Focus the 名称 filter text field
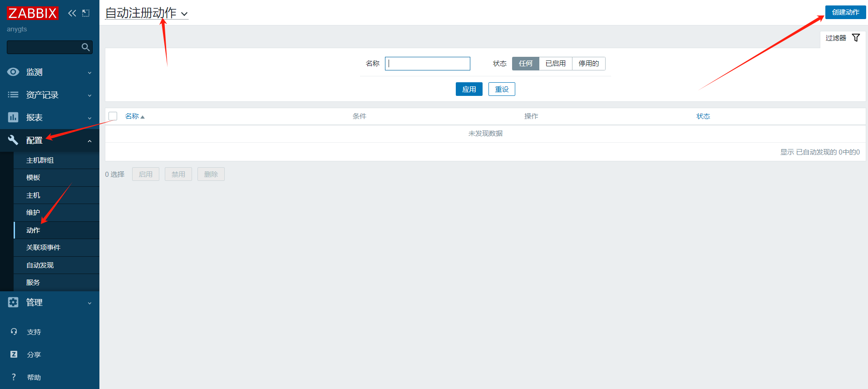The image size is (868, 389). pos(427,64)
